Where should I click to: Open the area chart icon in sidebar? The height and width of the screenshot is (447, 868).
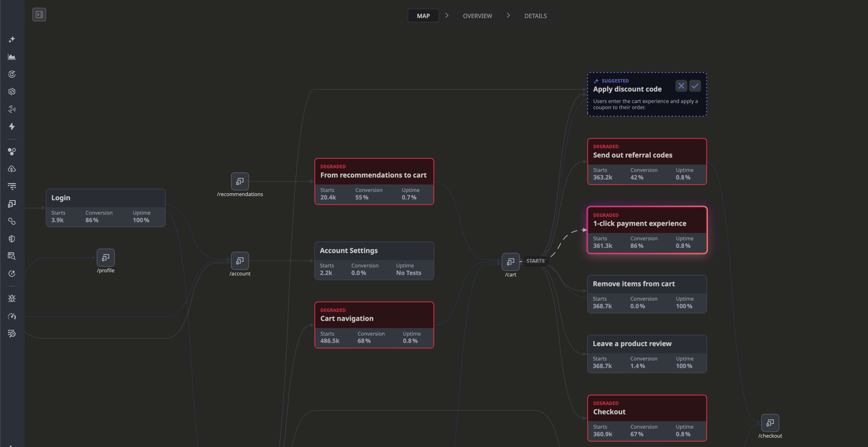coord(12,57)
